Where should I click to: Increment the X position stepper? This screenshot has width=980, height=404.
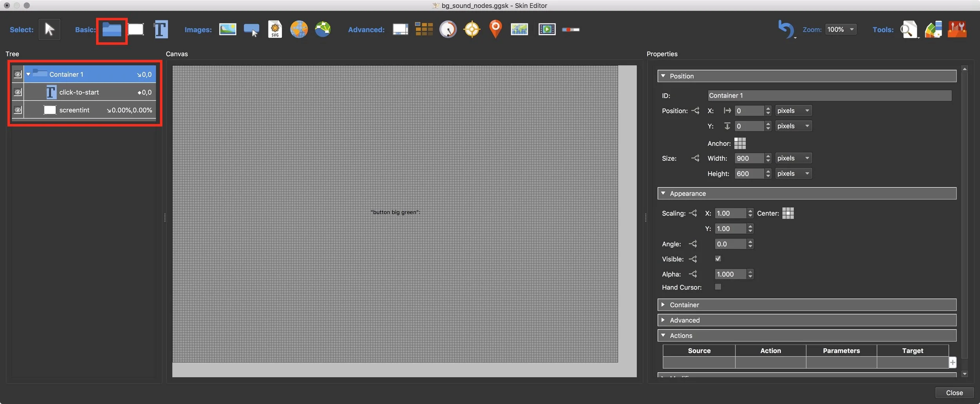point(768,108)
